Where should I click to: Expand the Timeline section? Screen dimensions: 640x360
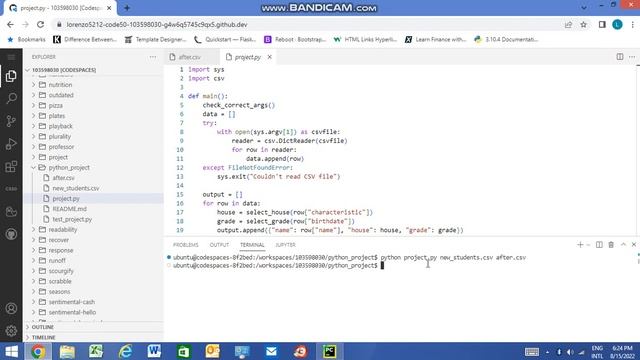pyautogui.click(x=43, y=338)
